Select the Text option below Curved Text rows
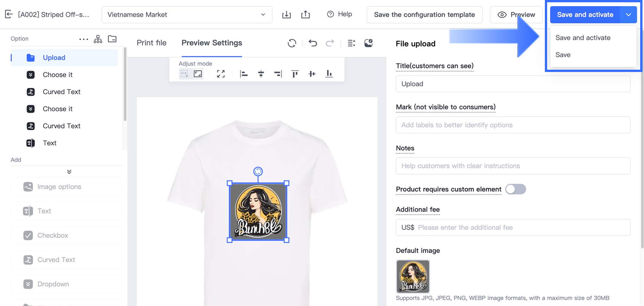644x306 pixels. pos(64,143)
